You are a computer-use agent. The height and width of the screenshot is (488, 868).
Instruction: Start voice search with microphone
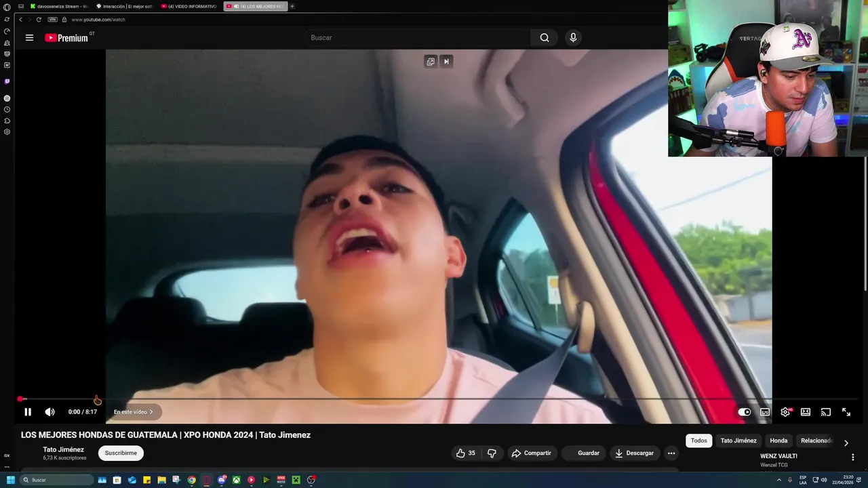pos(573,38)
